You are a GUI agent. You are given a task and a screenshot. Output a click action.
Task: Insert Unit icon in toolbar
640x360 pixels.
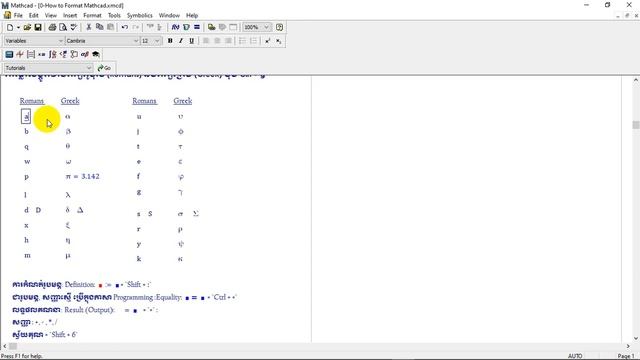click(x=186, y=27)
